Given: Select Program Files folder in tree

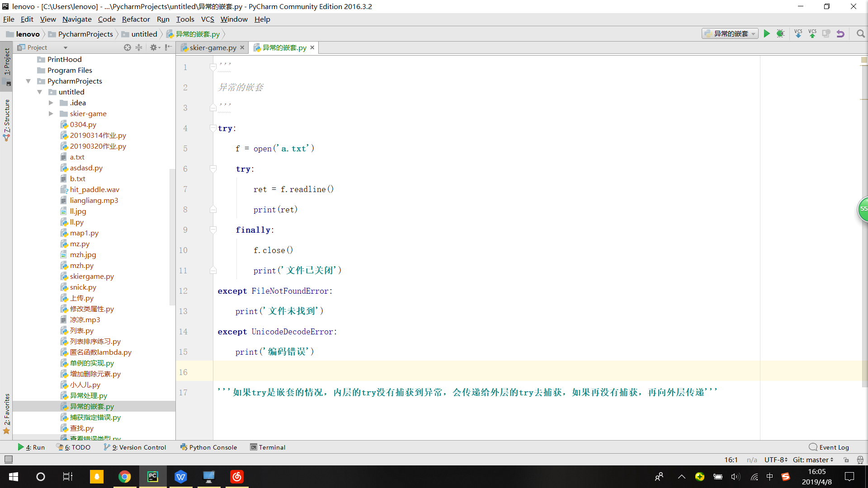Looking at the screenshot, I should pos(70,70).
